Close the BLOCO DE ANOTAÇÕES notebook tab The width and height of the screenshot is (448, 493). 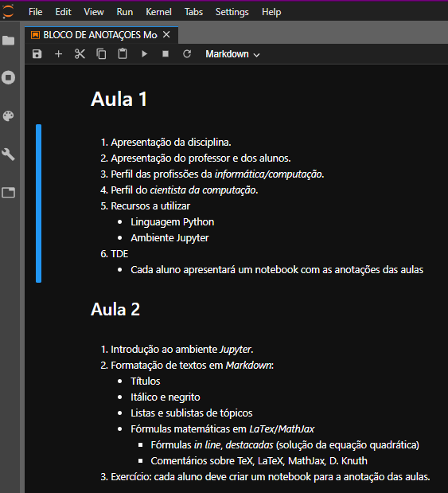pyautogui.click(x=166, y=34)
